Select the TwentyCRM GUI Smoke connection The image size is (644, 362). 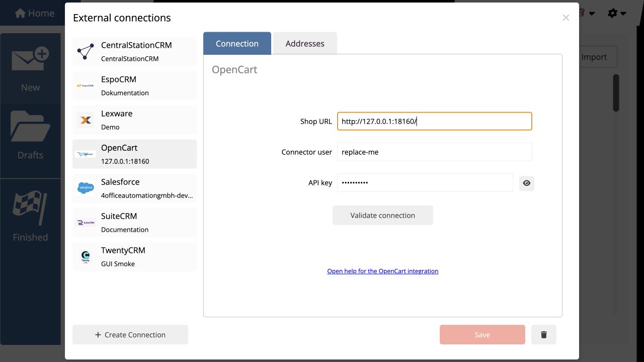coord(135,256)
